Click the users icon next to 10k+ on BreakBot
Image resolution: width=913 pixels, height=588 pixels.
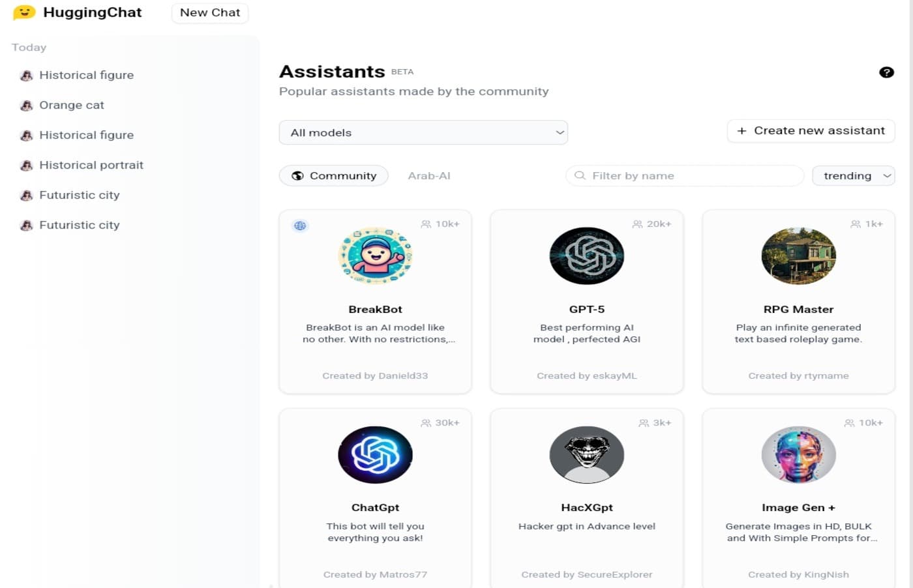pos(426,224)
